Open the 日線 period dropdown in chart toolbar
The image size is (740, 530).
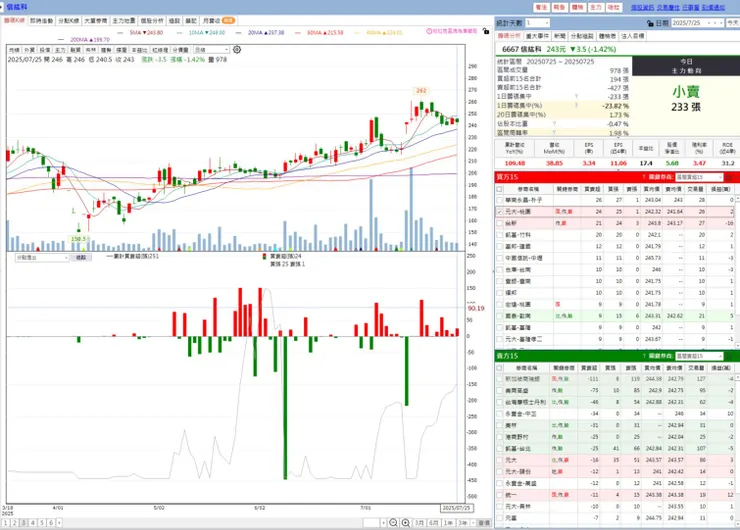pos(211,50)
